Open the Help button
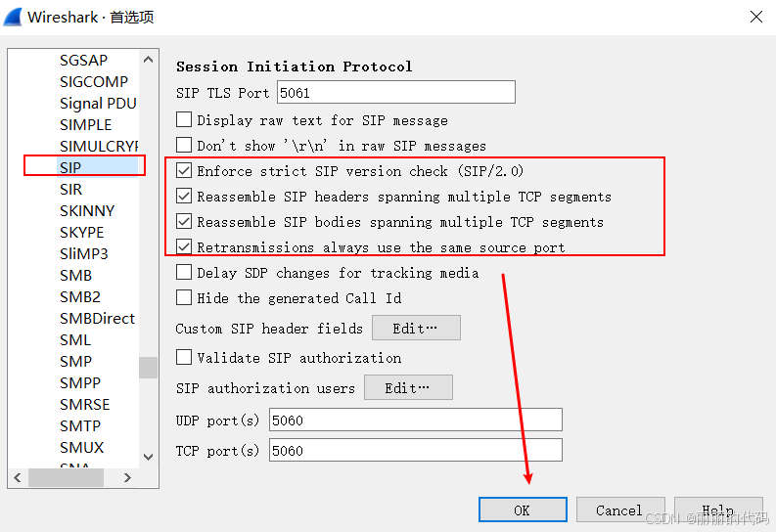This screenshot has width=776, height=532. click(718, 510)
